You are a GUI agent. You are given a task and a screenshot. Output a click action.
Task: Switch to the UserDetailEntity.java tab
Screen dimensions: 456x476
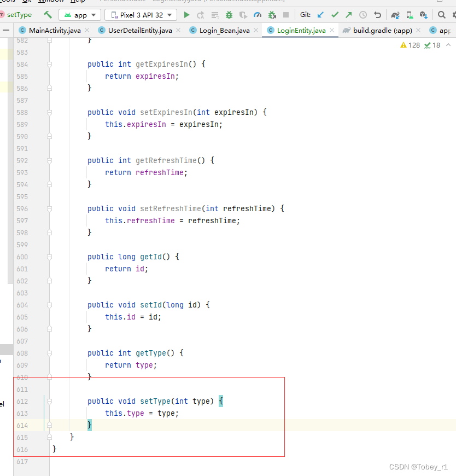pos(140,30)
